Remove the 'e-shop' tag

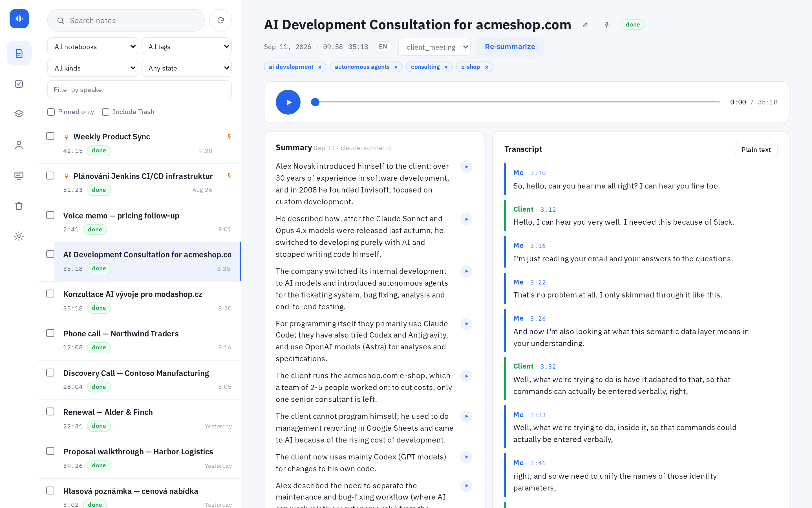click(x=487, y=67)
